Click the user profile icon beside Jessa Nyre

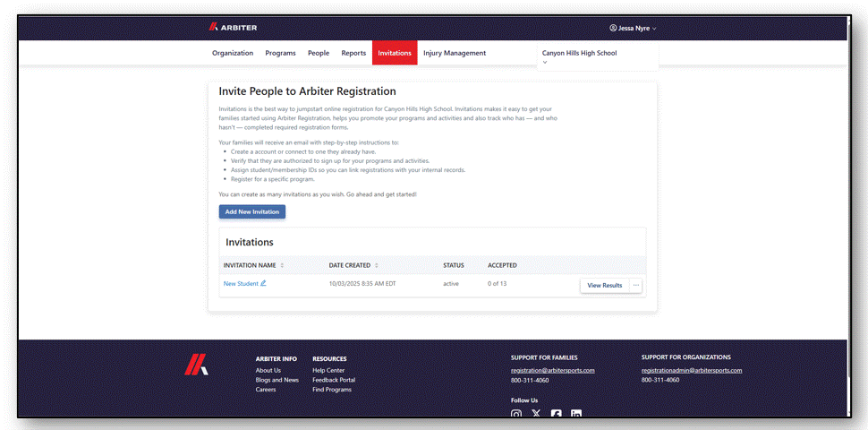[613, 28]
